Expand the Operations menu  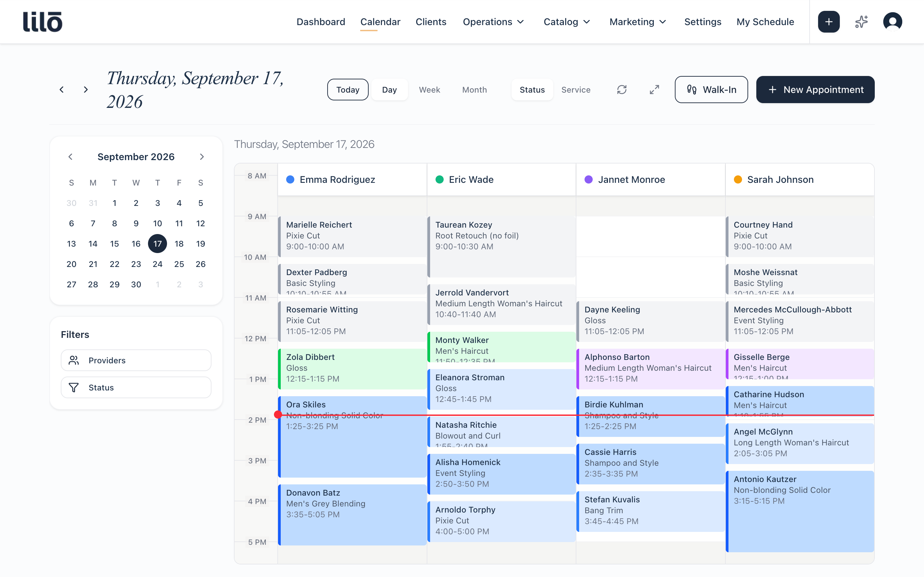pos(493,22)
